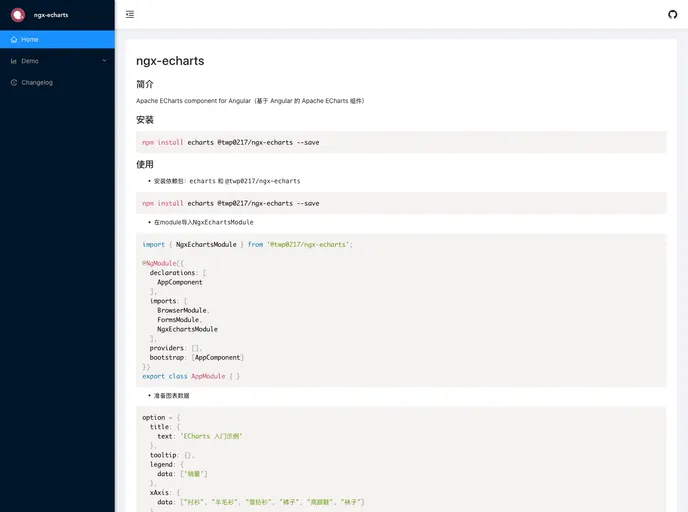The width and height of the screenshot is (688, 512).
Task: Click the npm install code block under 安装
Action: pos(400,142)
